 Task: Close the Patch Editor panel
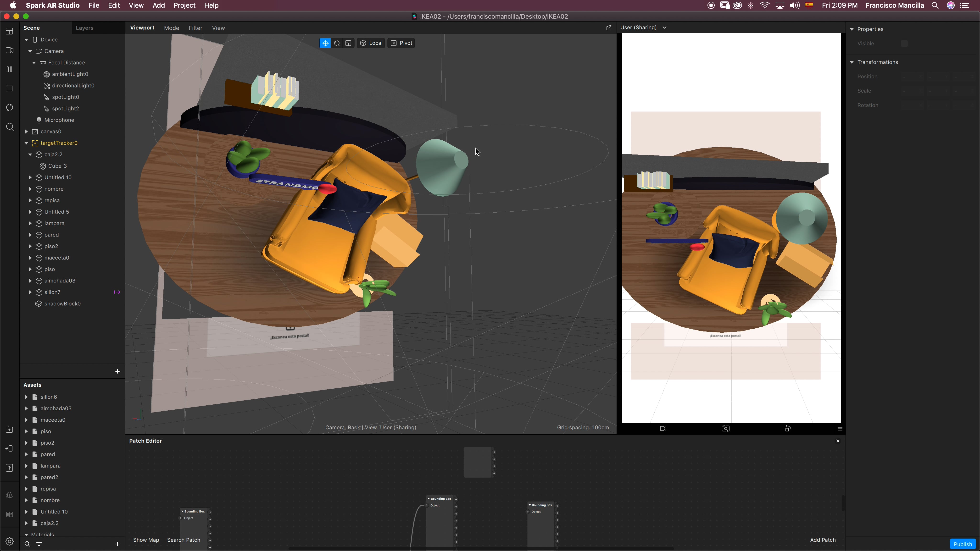[838, 441]
